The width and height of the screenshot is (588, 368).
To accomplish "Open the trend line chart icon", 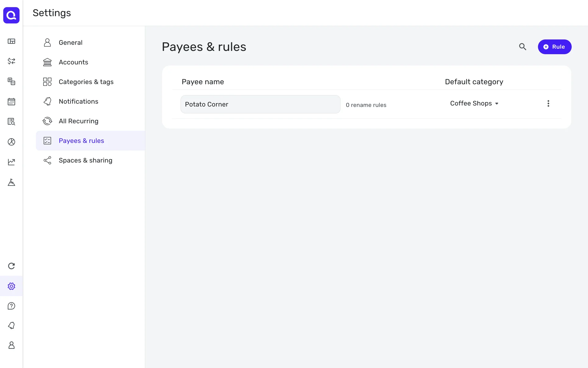I will [x=11, y=162].
